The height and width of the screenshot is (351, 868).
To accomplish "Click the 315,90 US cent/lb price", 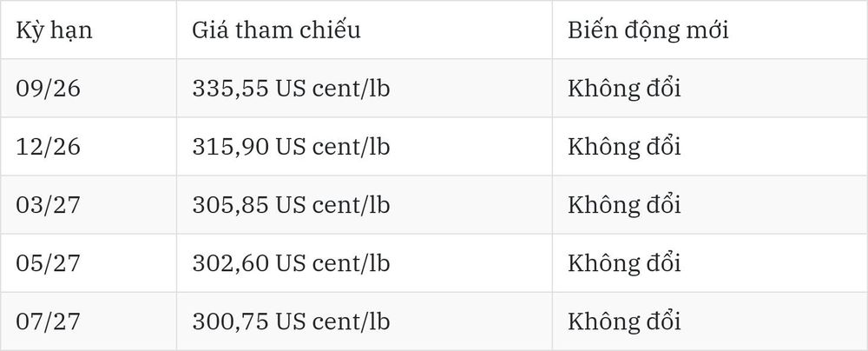I will 291,146.
